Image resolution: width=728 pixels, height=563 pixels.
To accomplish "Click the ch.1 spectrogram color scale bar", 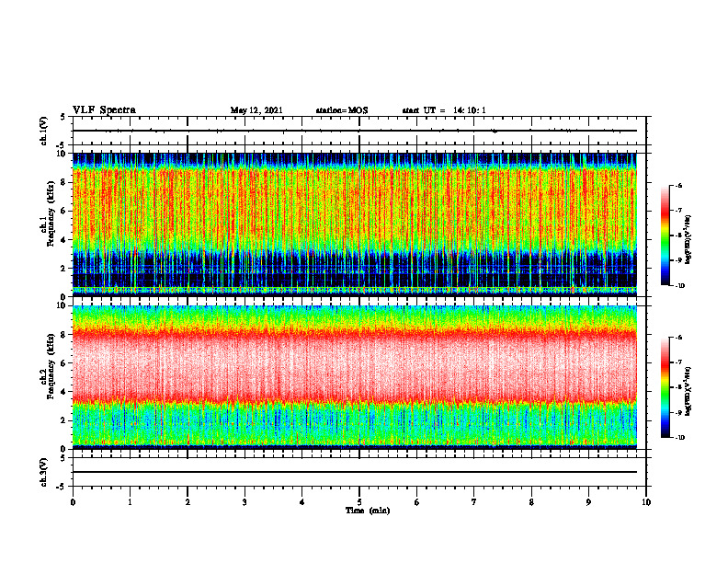I will pos(665,236).
